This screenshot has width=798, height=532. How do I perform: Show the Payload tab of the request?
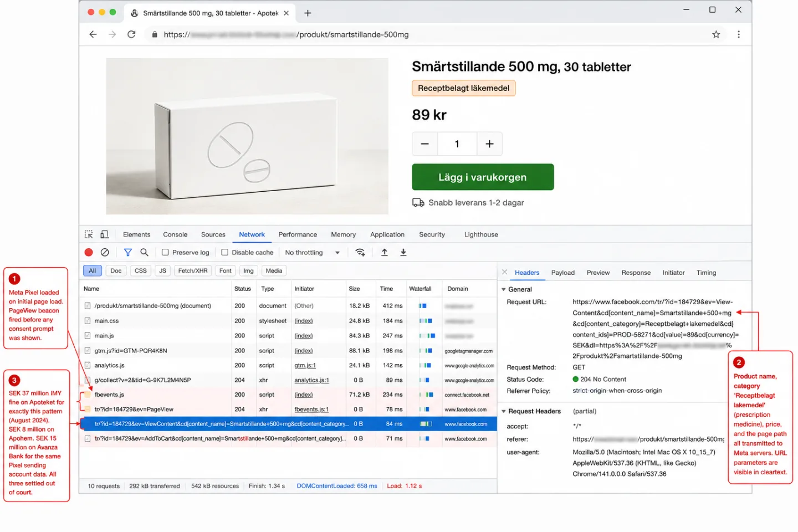(x=562, y=273)
